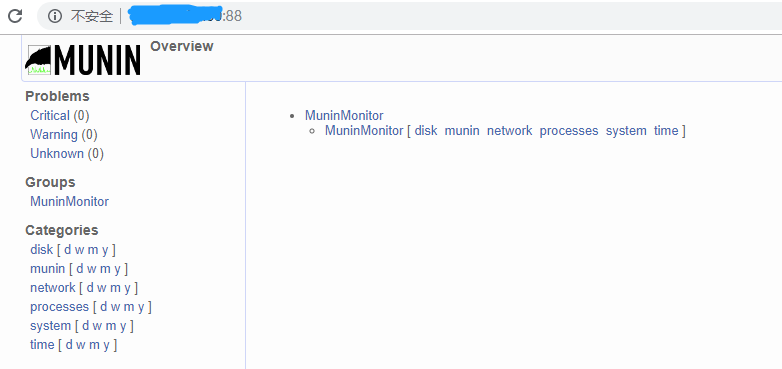Open the munin category in sidebar

[x=47, y=269]
